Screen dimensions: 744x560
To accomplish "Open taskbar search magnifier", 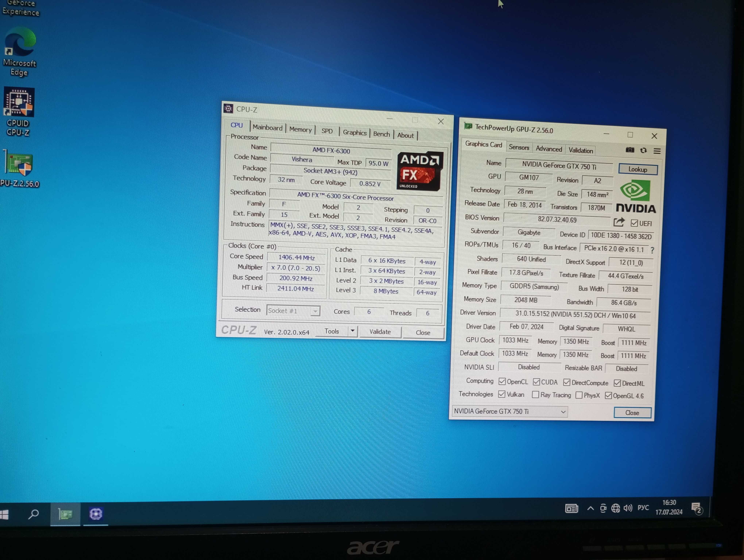I will pos(33,514).
